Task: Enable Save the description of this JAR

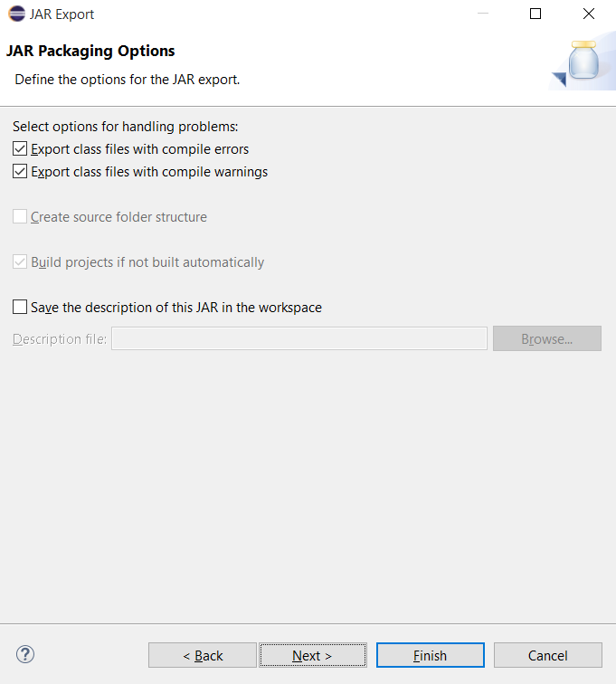Action: point(21,308)
